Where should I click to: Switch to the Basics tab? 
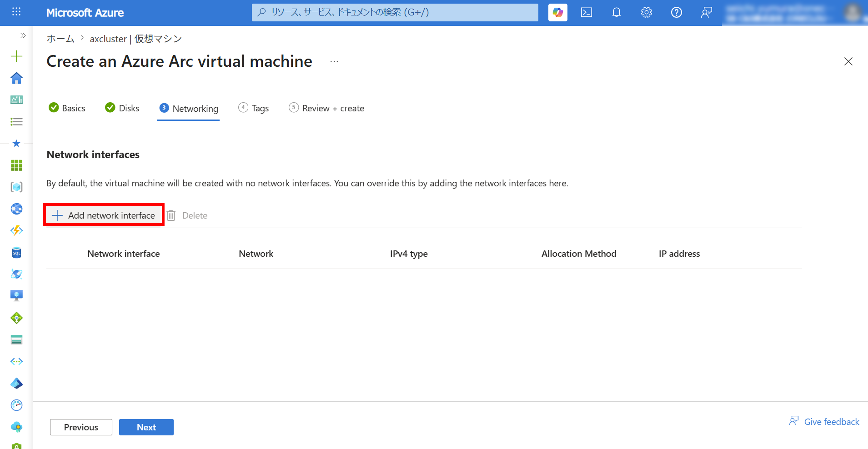coord(67,108)
